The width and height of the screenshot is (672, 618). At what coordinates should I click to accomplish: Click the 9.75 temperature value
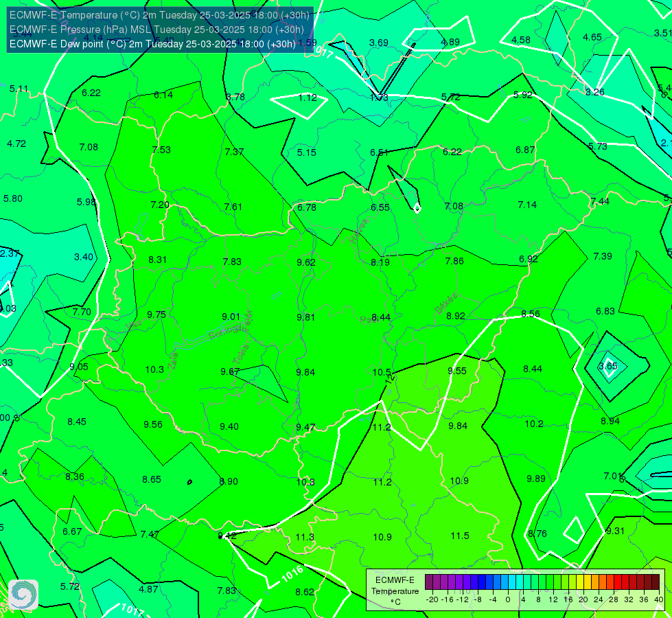(x=157, y=314)
